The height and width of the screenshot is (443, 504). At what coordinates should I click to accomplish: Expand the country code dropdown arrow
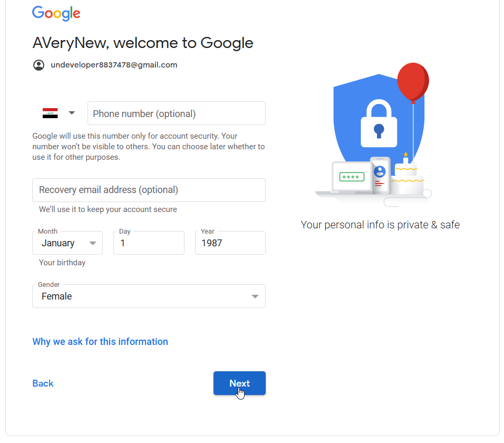click(72, 113)
